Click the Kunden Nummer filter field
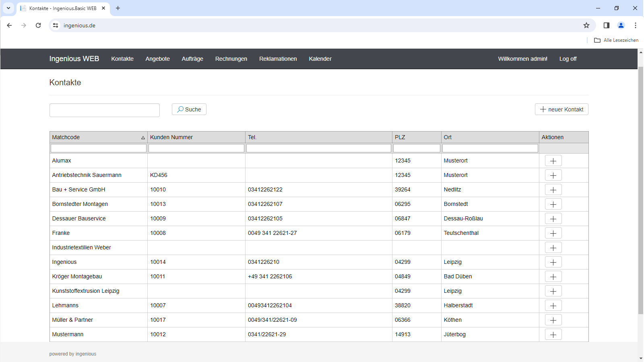Screen dimensions: 644x362 pyautogui.click(x=196, y=148)
